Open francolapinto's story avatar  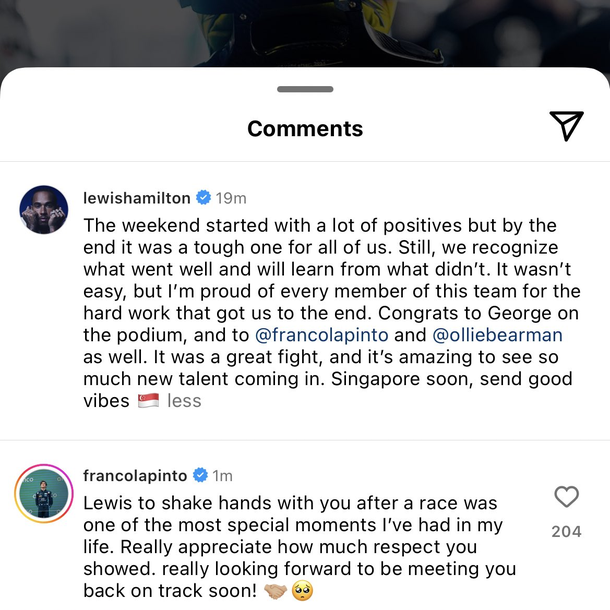click(44, 493)
